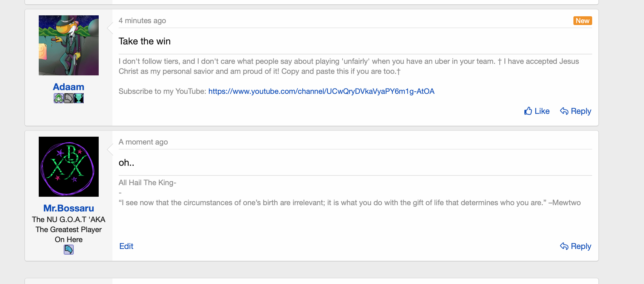644x284 pixels.
Task: Toggle Like on Adaam's post
Action: tap(542, 111)
